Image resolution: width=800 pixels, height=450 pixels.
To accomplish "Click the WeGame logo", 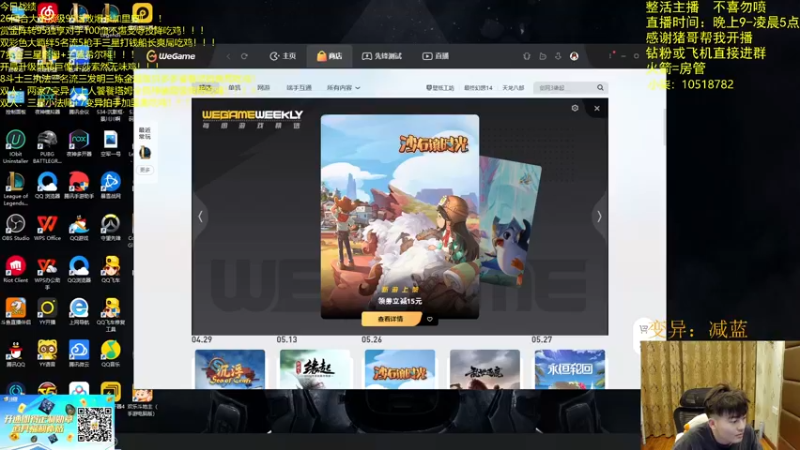I will (171, 56).
